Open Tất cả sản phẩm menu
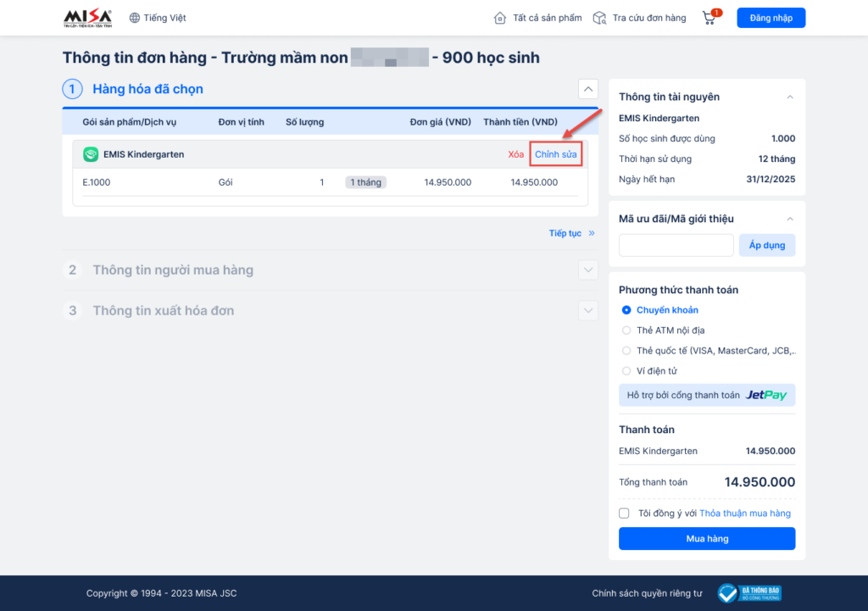The width and height of the screenshot is (868, 611). 537,18
